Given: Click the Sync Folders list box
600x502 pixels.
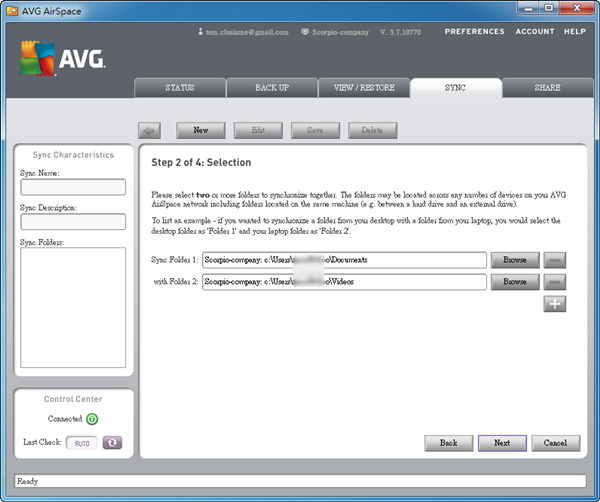Looking at the screenshot, I should click(73, 307).
